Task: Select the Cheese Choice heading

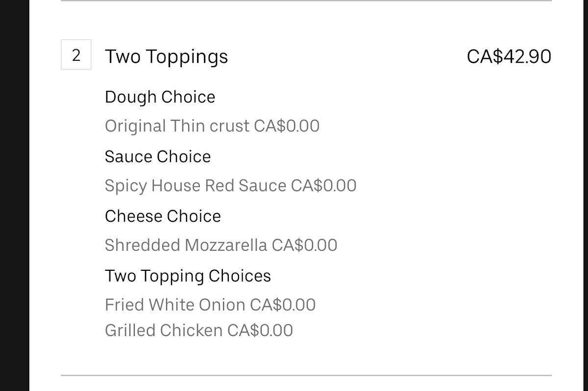Action: pos(163,216)
